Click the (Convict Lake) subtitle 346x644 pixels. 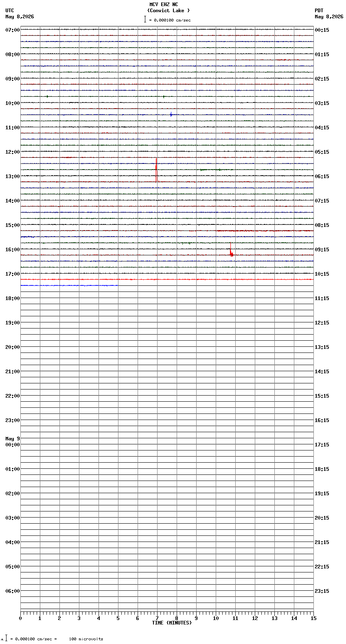[x=169, y=11]
